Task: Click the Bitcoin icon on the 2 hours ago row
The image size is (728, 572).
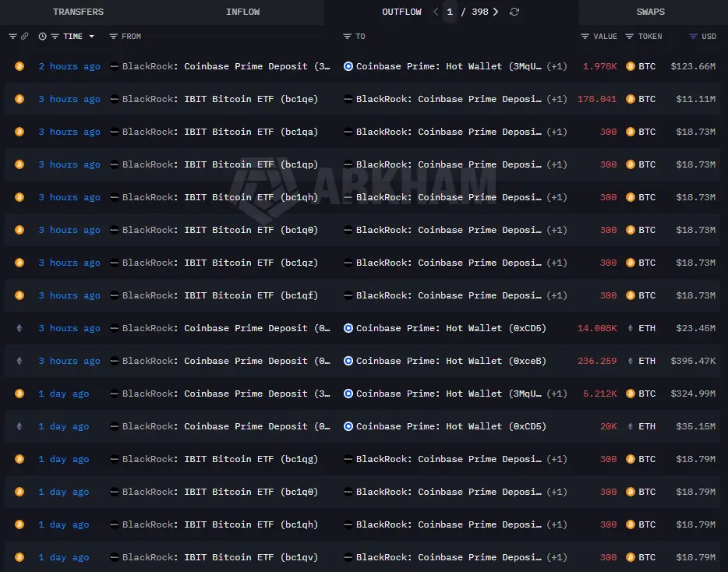Action: (x=19, y=66)
